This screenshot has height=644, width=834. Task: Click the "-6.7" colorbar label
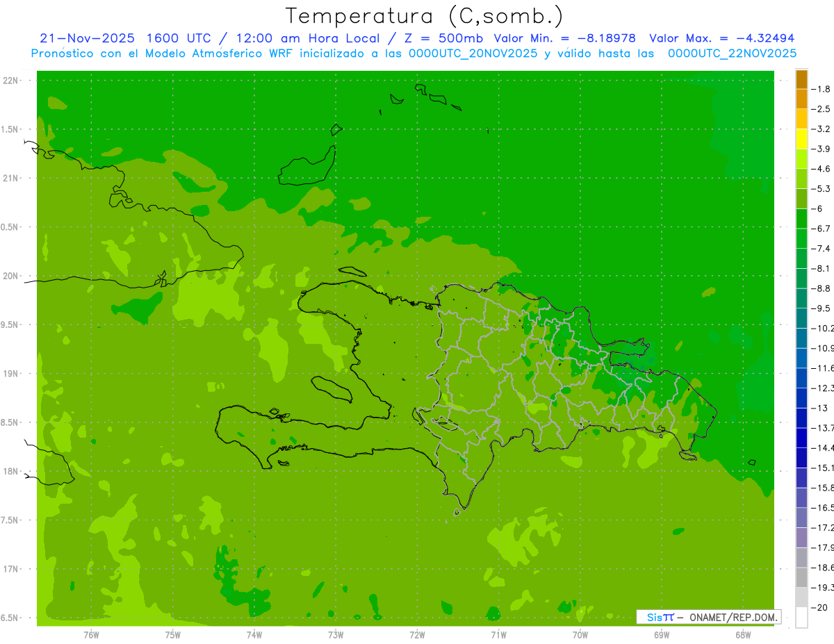[x=821, y=229]
